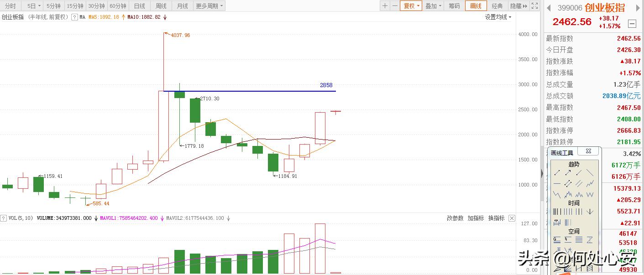Select the percentage % retracement tool
This screenshot has height=275, width=644.
pos(567,239)
